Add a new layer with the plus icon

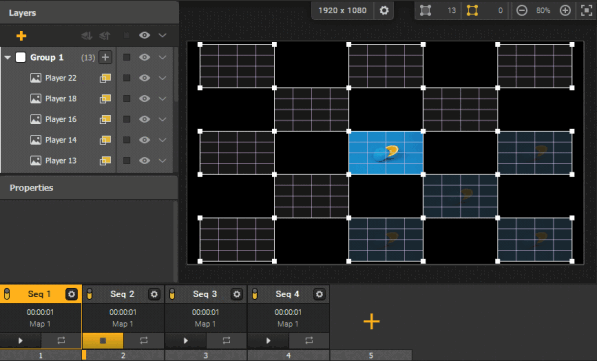click(21, 36)
